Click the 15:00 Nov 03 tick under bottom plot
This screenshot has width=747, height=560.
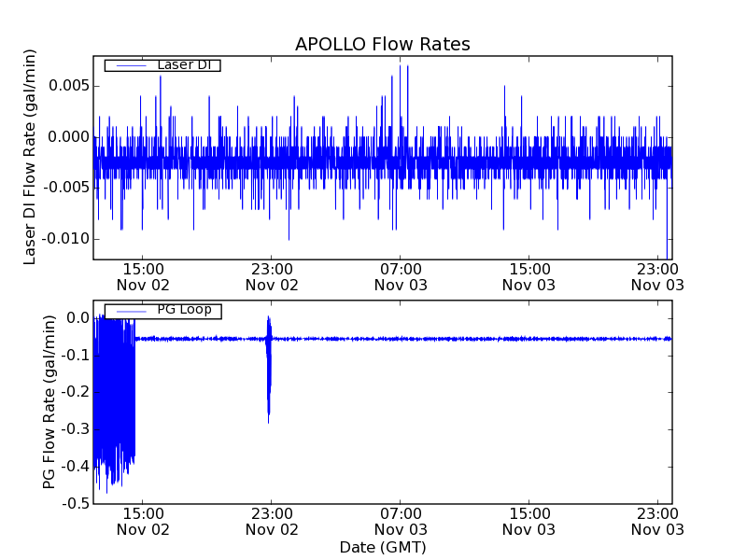529,521
